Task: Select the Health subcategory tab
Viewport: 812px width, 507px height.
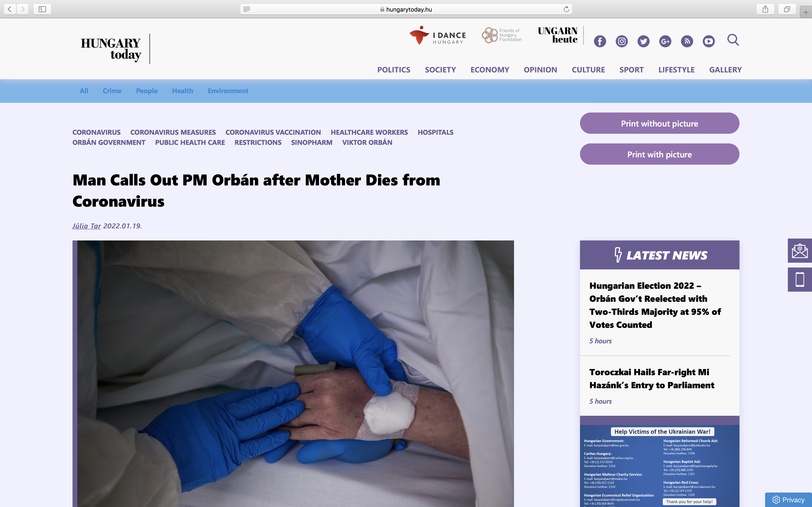Action: tap(182, 91)
